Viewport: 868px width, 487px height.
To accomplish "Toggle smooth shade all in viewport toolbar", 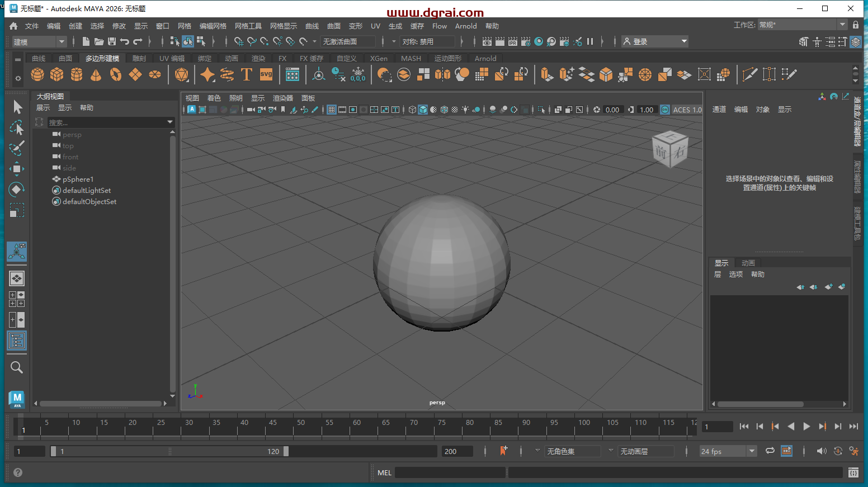I will pyautogui.click(x=423, y=110).
